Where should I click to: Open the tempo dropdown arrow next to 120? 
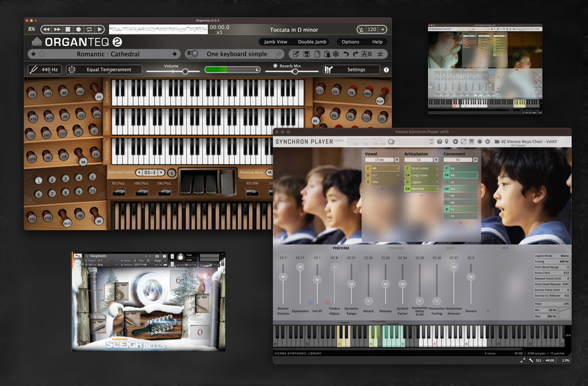(x=383, y=29)
